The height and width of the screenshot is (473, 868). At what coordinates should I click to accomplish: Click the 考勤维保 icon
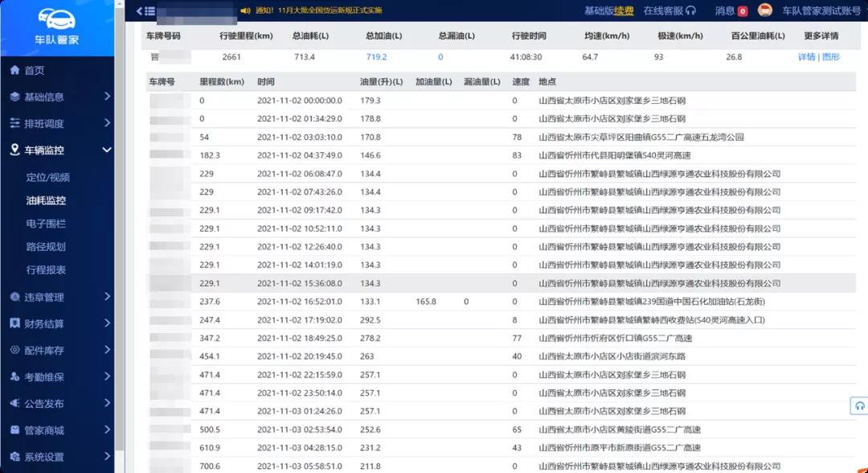(15, 376)
